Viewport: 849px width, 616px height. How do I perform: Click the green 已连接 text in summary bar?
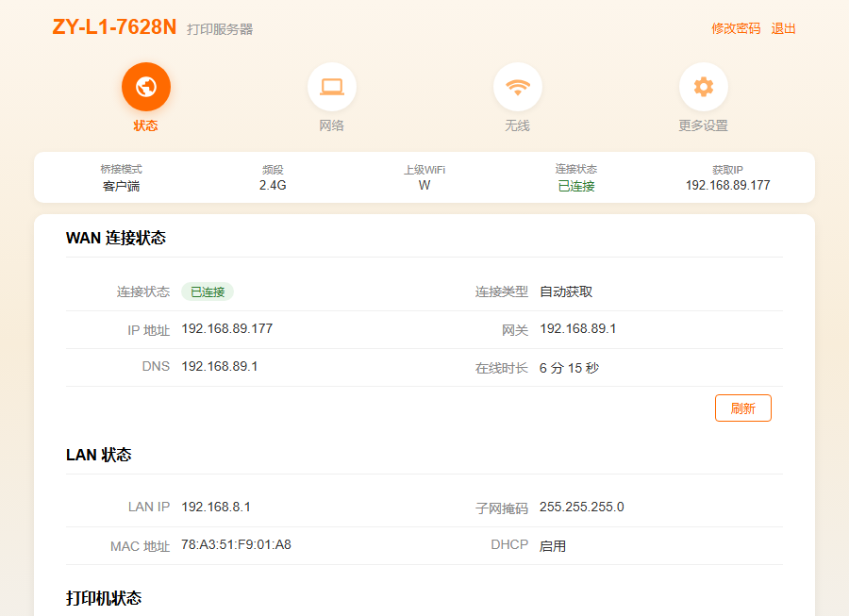tap(576, 186)
